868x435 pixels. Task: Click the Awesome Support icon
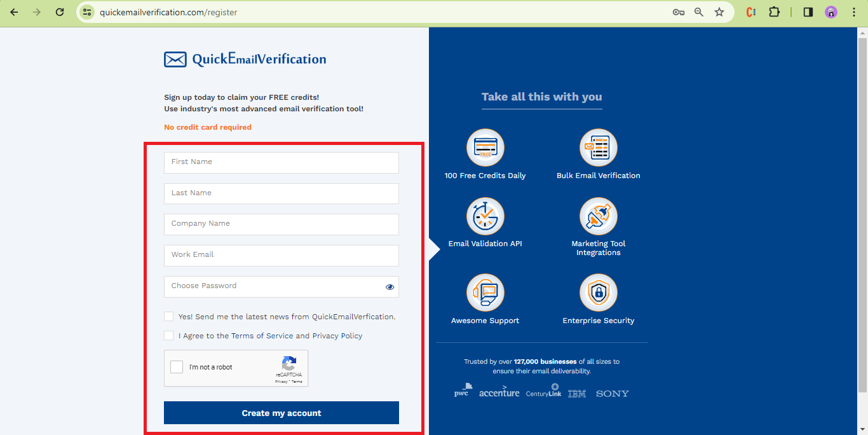coord(485,293)
